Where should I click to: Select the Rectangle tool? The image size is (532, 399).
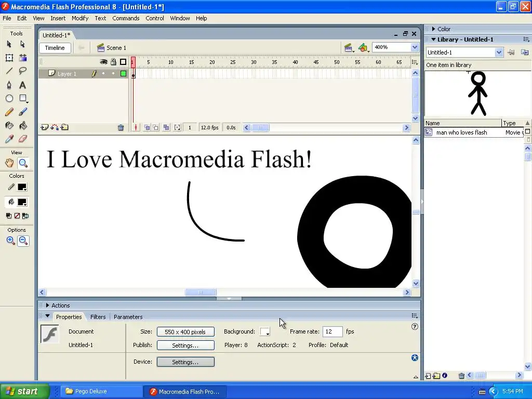click(x=22, y=98)
